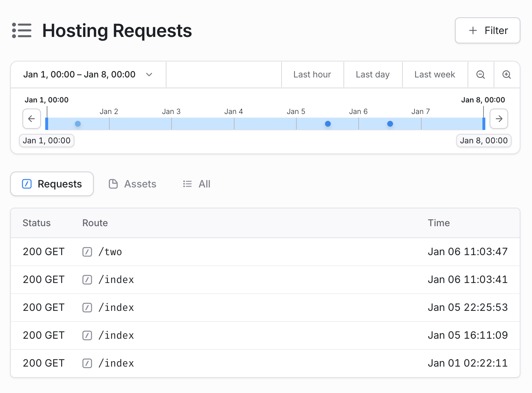This screenshot has width=532, height=393.
Task: Select the Last day range button
Action: tap(373, 75)
